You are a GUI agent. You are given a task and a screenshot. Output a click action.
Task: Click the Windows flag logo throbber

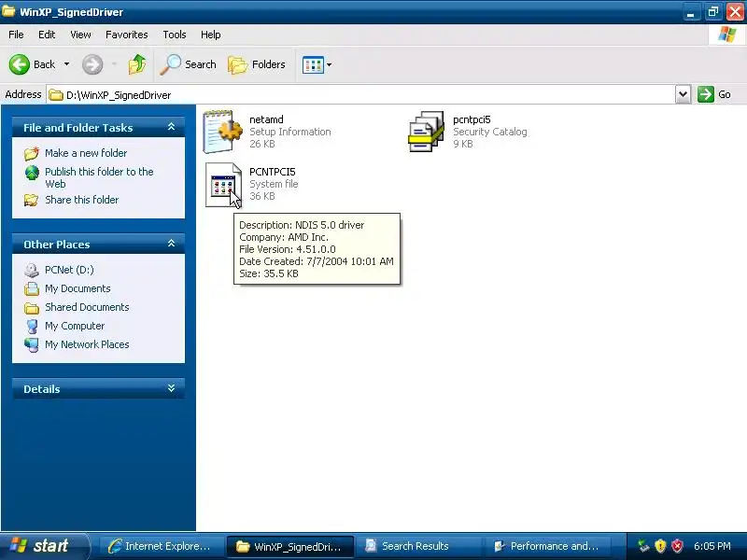[727, 35]
